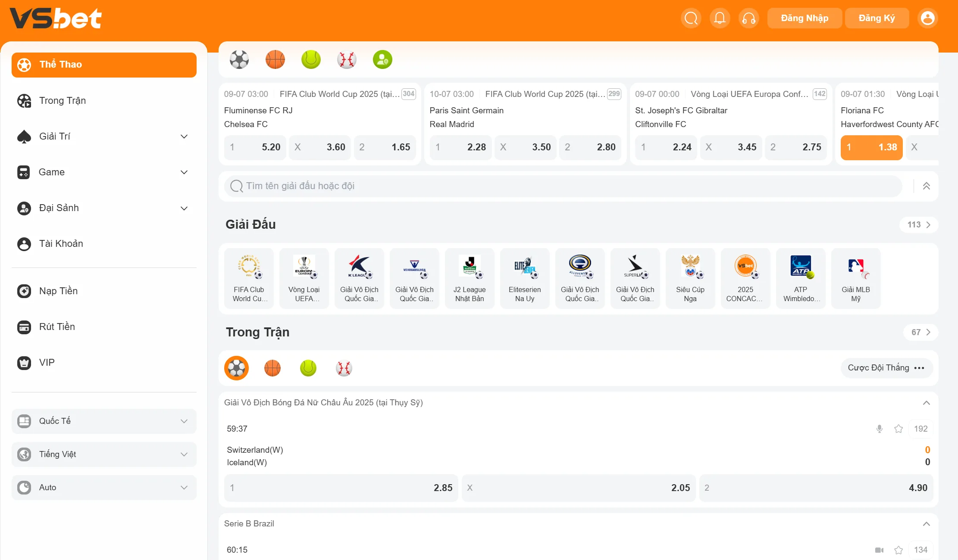
Task: Select baseball icon in top sport bar
Action: tap(347, 59)
